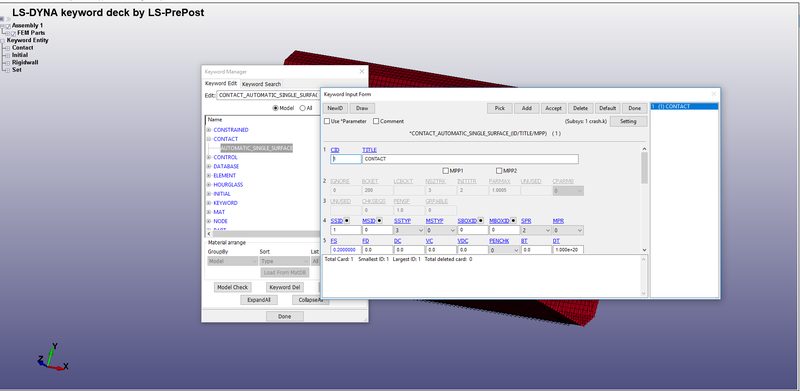Click the ExpandAll button
800x391 pixels.
click(x=259, y=300)
